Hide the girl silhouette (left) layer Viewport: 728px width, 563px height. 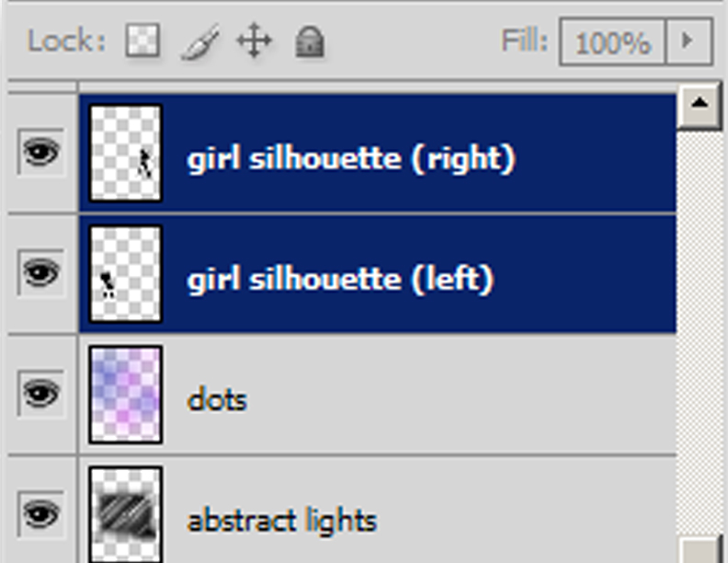[x=40, y=272]
